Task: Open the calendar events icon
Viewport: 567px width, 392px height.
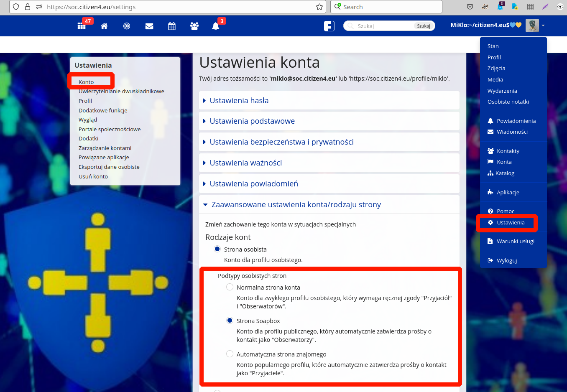Action: [172, 26]
